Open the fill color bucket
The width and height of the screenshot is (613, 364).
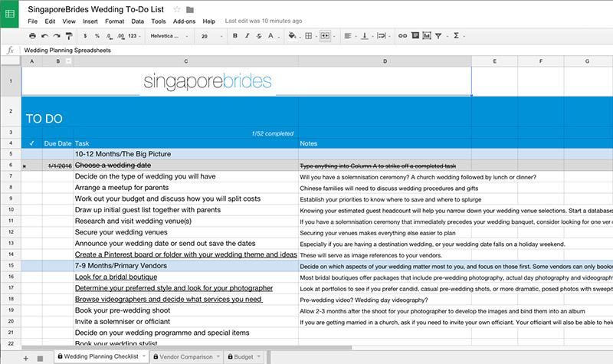292,35
